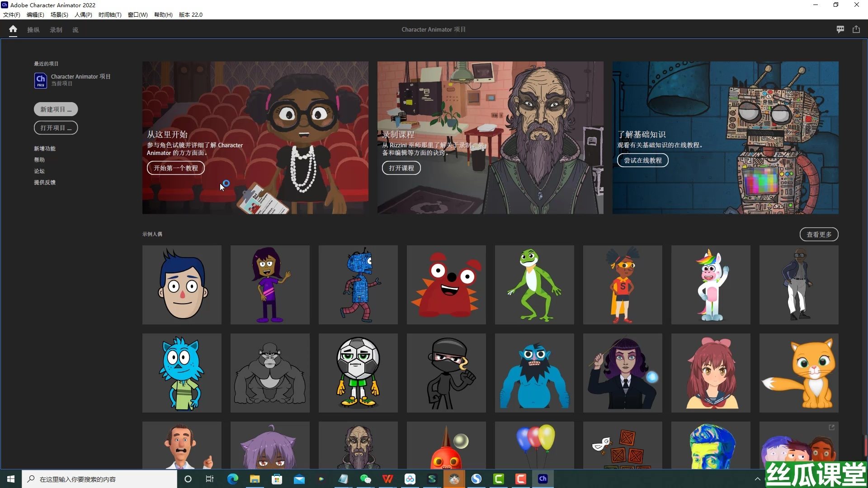The width and height of the screenshot is (868, 488).
Task: Open the 帮助(H) menu
Action: pos(163,14)
